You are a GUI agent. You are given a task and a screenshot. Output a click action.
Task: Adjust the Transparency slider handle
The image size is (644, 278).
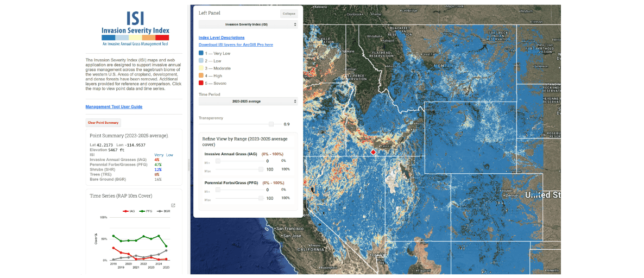[x=271, y=124]
